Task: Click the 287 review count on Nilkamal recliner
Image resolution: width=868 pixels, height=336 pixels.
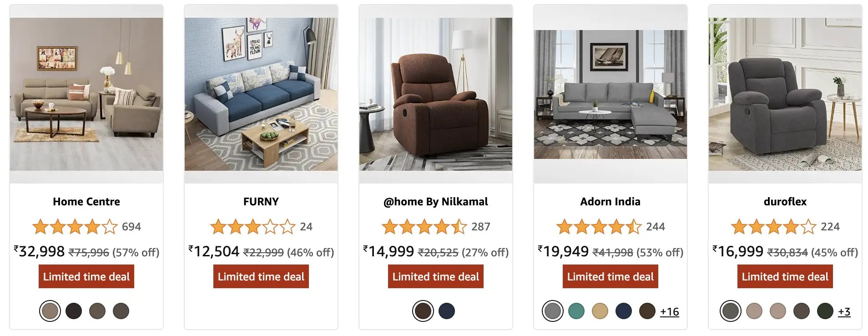Action: pos(480,226)
